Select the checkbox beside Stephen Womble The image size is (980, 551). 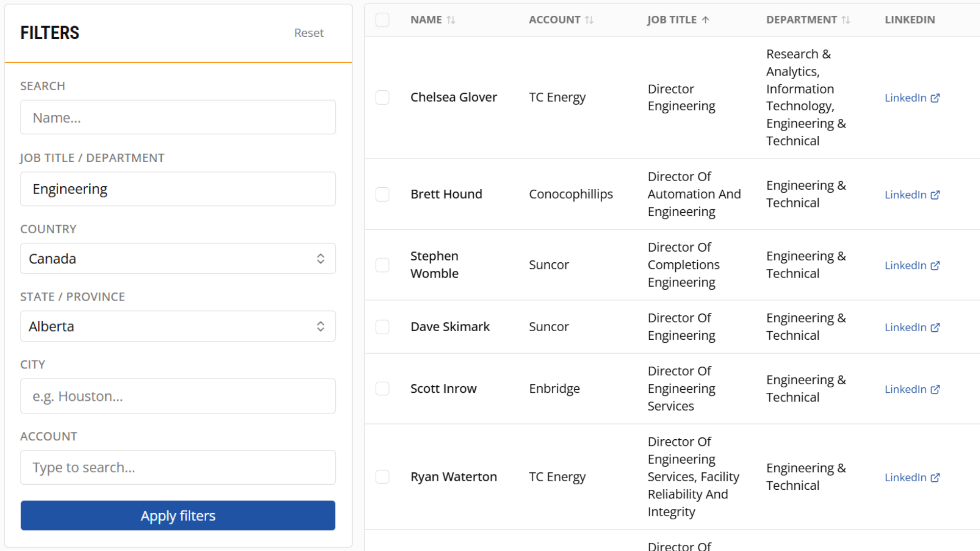tap(382, 265)
